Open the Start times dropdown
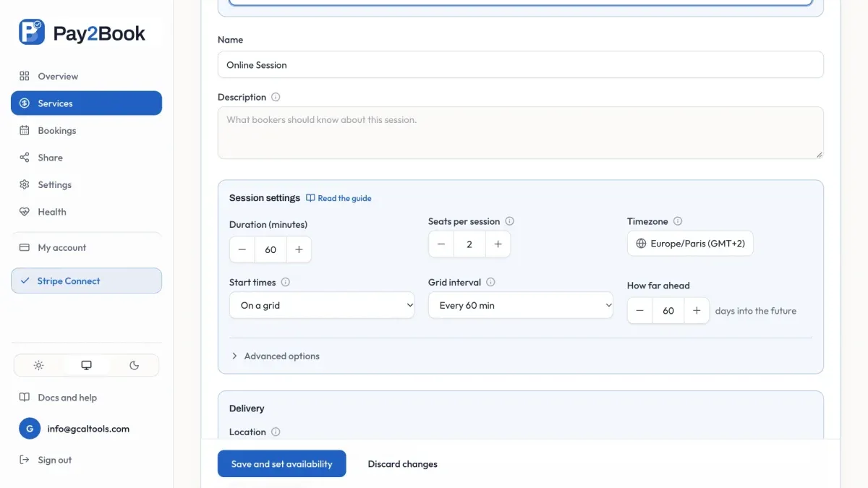868x488 pixels. [322, 305]
